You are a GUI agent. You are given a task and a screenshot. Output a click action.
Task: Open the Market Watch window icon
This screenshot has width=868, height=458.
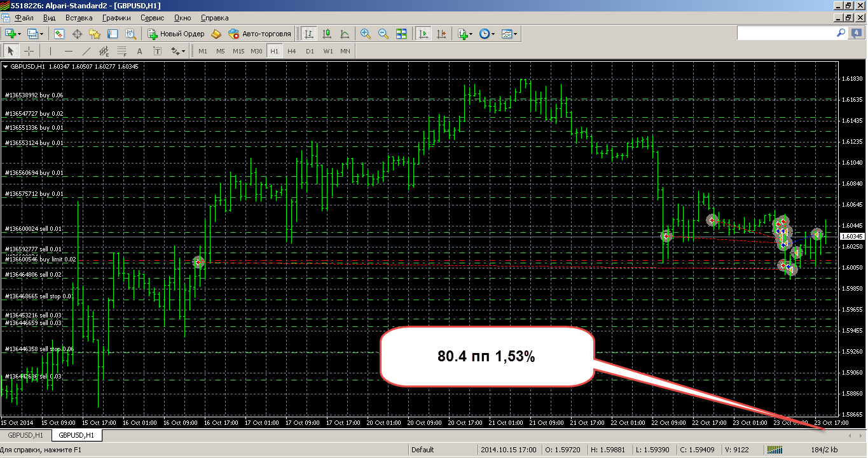59,34
